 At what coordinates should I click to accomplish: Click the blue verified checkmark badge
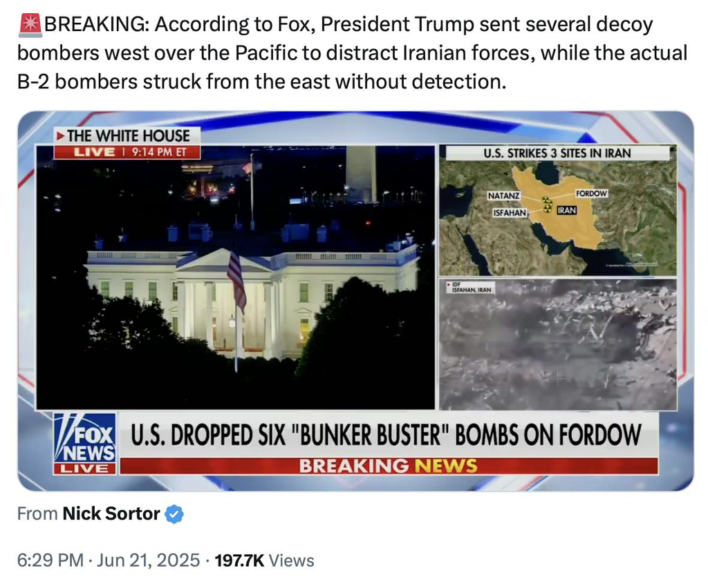174,514
